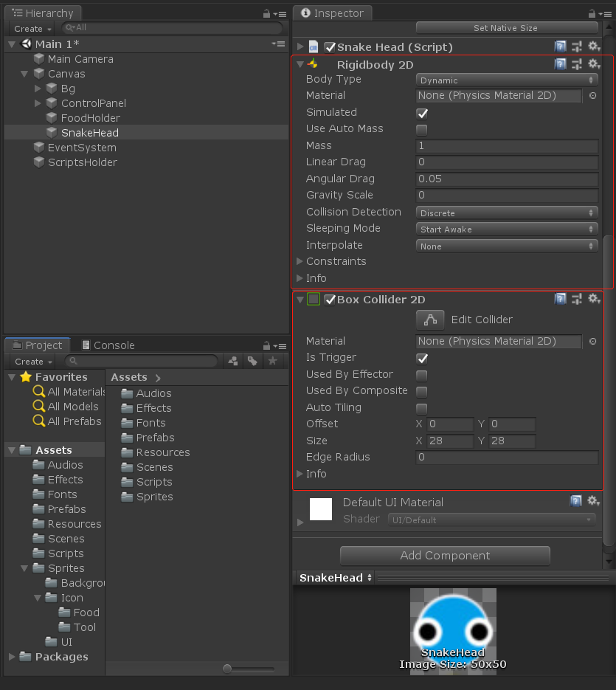Toggle Box Collider 2D enabled checkbox
Image resolution: width=616 pixels, height=690 pixels.
(x=330, y=300)
